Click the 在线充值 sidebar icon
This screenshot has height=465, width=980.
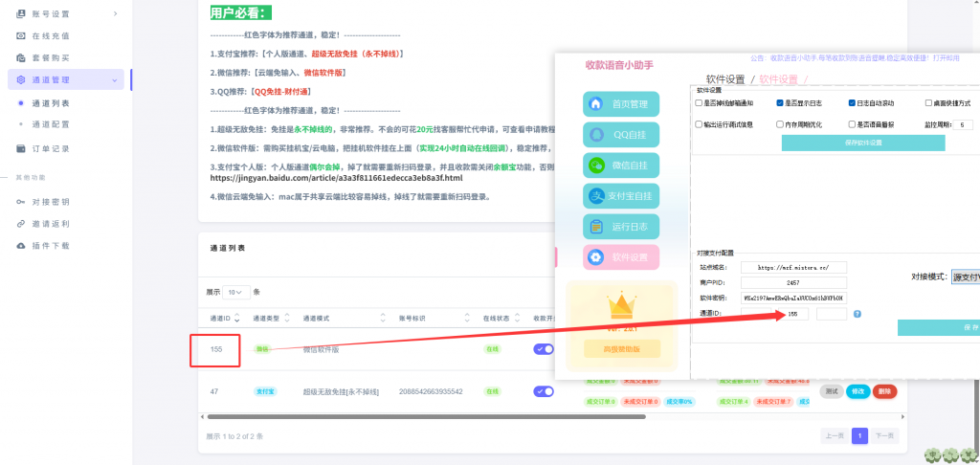[21, 35]
